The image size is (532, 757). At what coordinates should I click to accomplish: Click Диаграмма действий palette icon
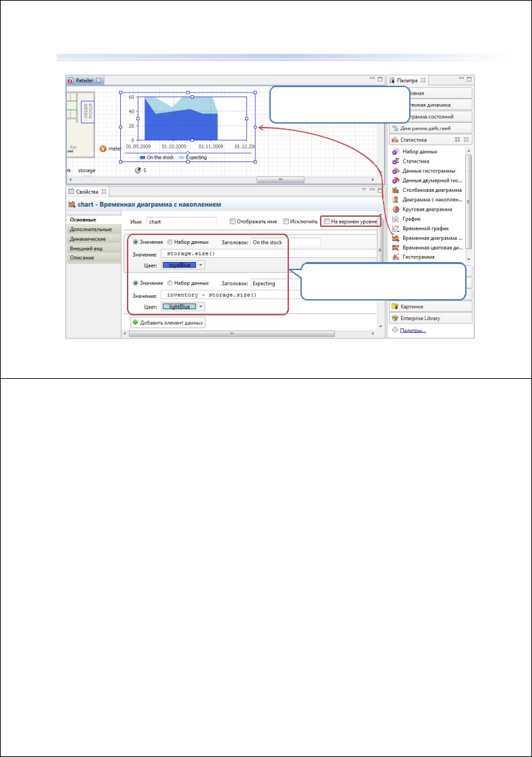point(395,128)
